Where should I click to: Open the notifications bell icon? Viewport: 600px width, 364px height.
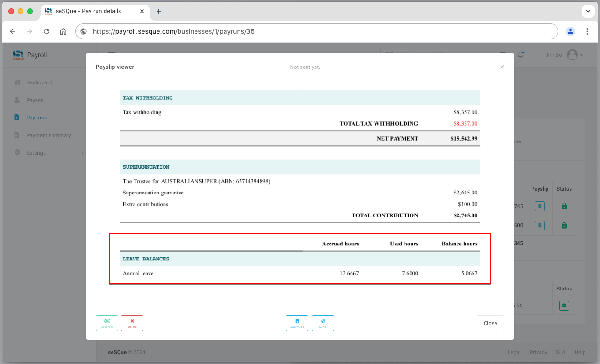[521, 55]
